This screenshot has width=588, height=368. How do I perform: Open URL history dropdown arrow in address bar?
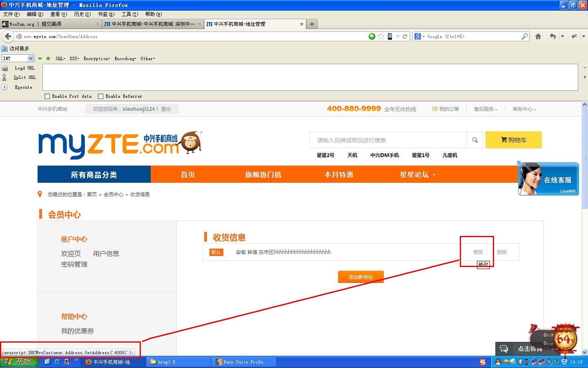(398, 36)
